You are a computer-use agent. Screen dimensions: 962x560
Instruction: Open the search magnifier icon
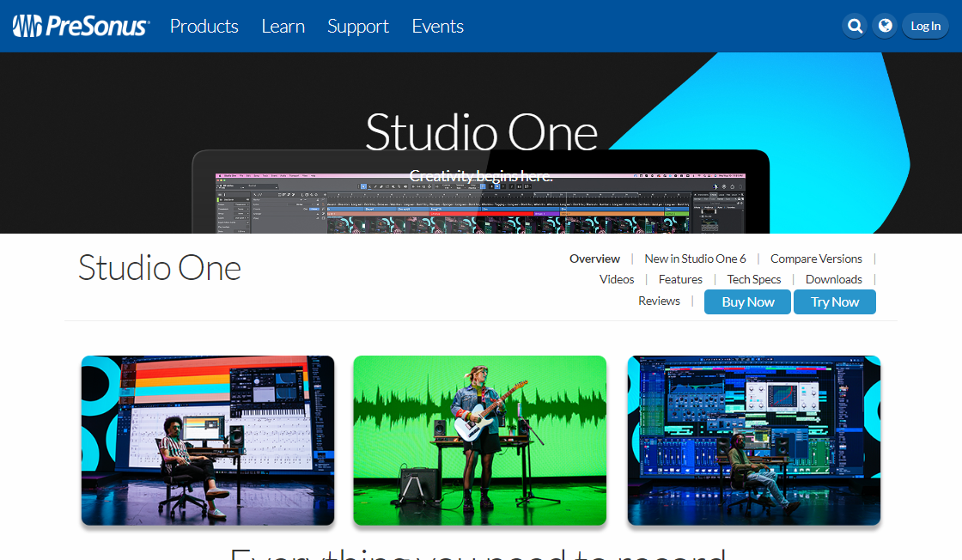tap(855, 26)
